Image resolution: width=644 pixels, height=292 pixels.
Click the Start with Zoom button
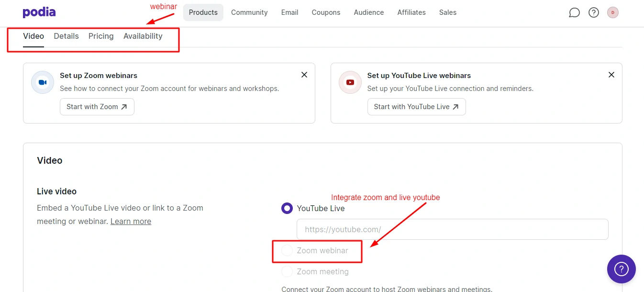tap(97, 107)
